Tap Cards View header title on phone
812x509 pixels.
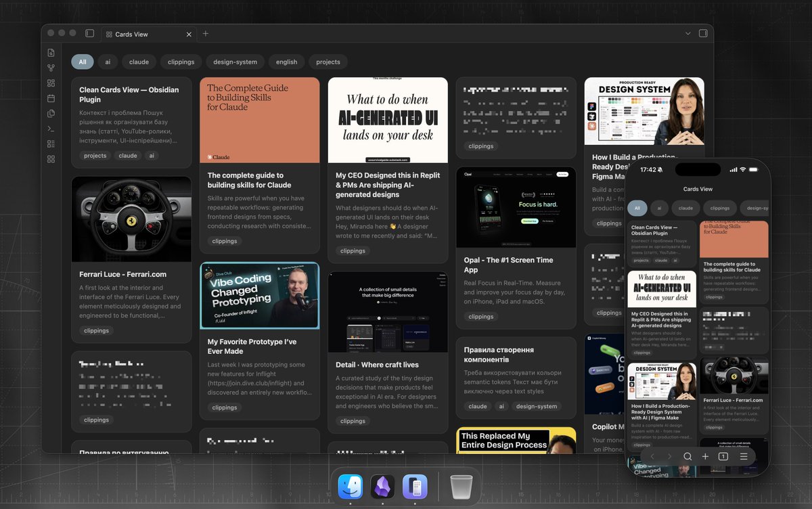(698, 190)
